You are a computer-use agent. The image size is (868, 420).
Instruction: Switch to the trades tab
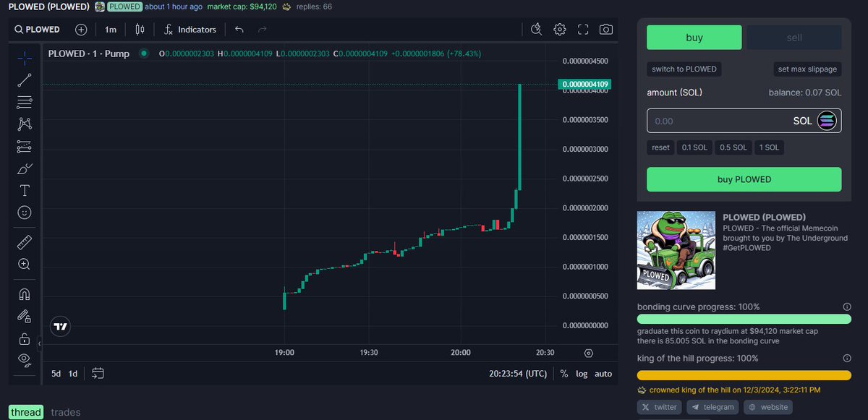[66, 412]
